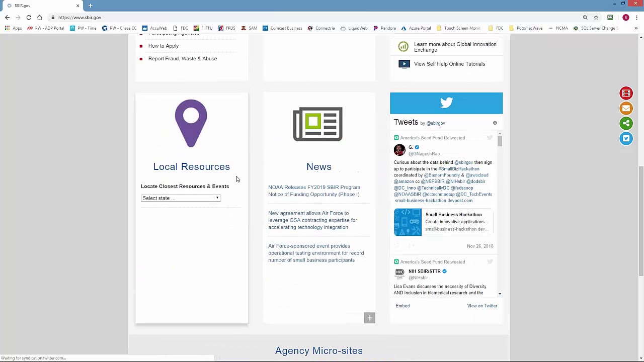The image size is (644, 362).
Task: Open the Select state dropdown
Action: [181, 198]
